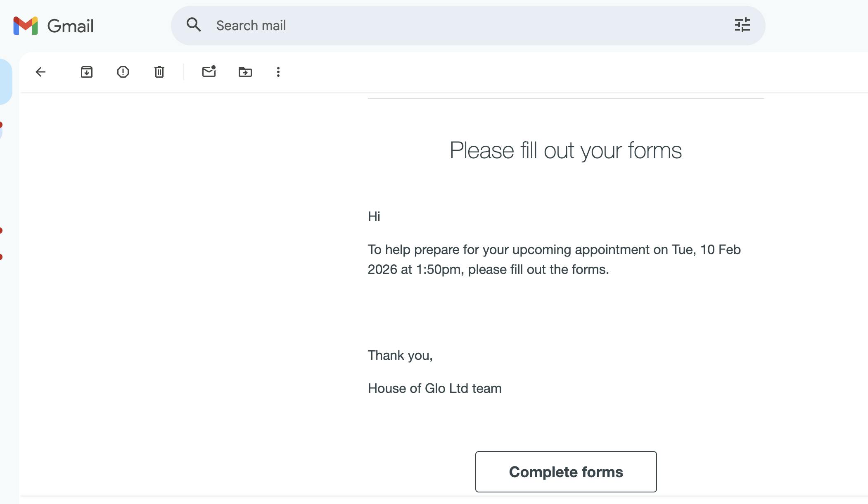
Task: Go back to inbox with arrow
Action: pyautogui.click(x=40, y=72)
